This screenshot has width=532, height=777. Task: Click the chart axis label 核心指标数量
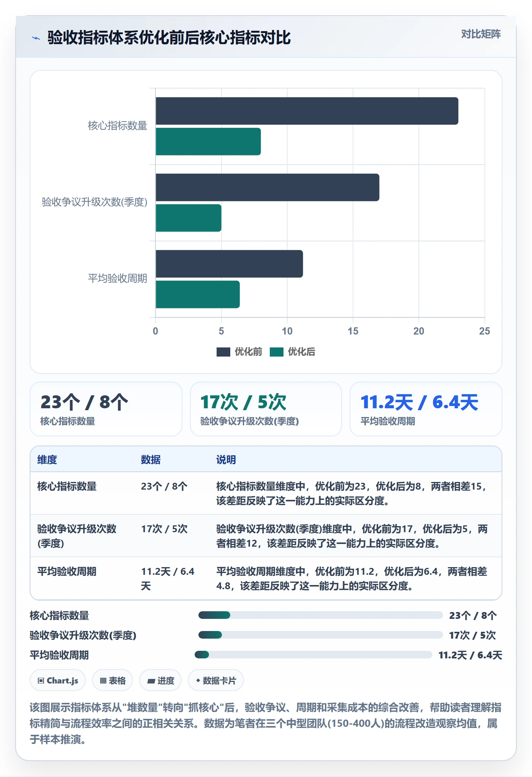coord(117,125)
